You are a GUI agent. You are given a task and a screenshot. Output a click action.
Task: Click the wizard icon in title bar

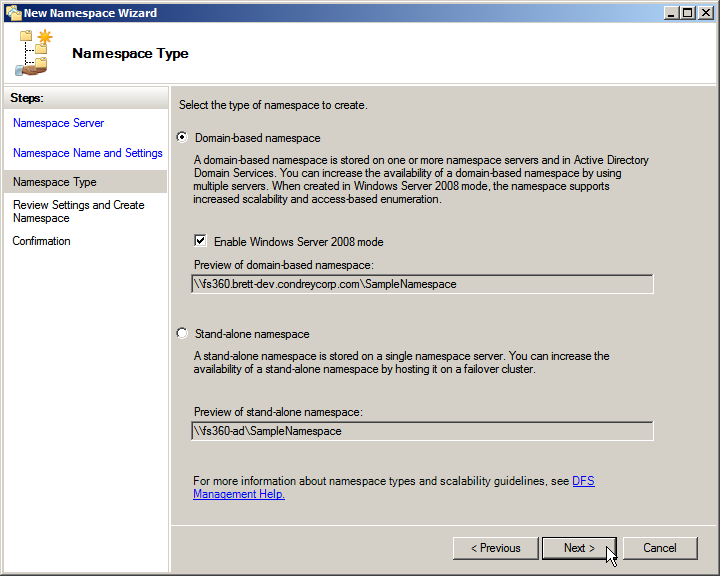click(x=14, y=13)
